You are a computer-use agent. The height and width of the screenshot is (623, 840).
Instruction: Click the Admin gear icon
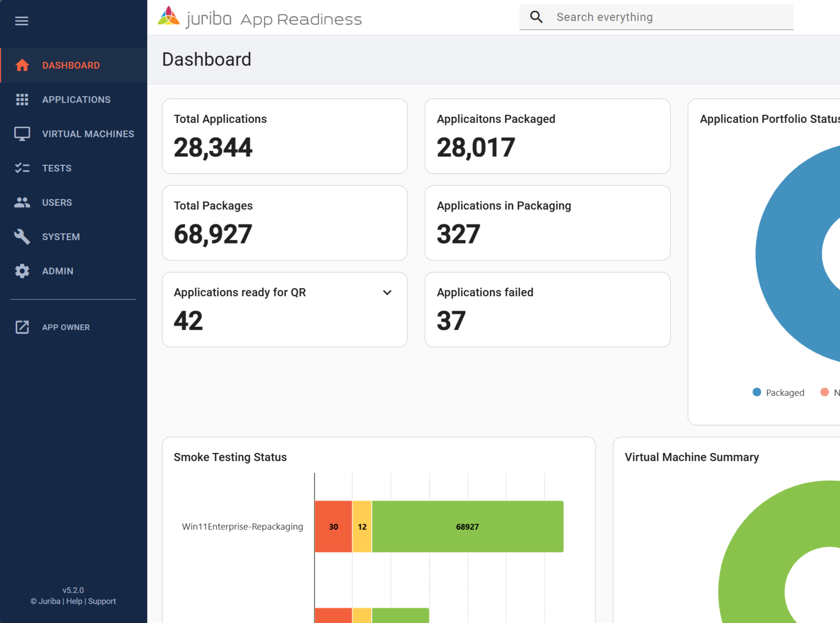click(x=22, y=271)
